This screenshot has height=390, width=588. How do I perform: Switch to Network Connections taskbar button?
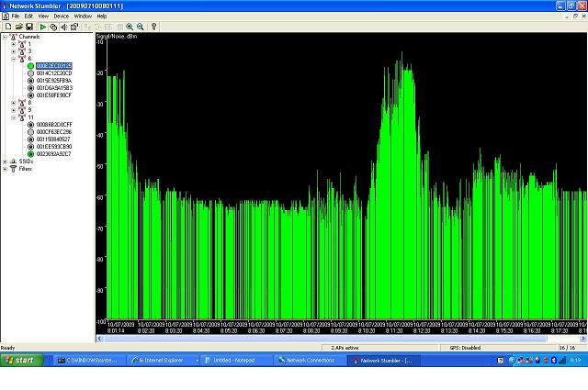click(311, 361)
